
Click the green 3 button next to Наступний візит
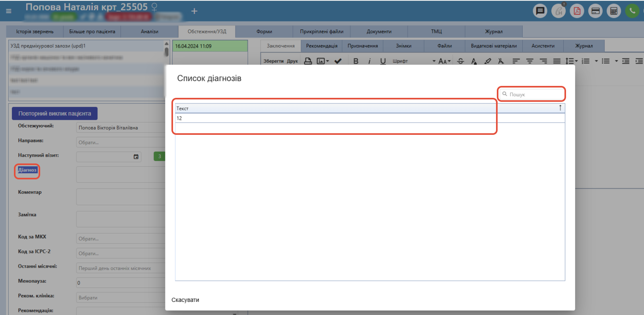click(x=160, y=156)
